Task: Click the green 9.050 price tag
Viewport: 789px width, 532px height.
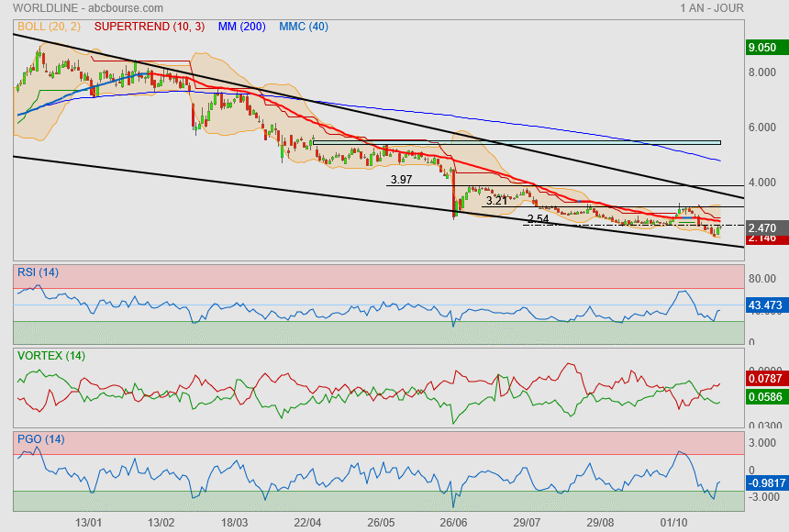Action: point(763,48)
